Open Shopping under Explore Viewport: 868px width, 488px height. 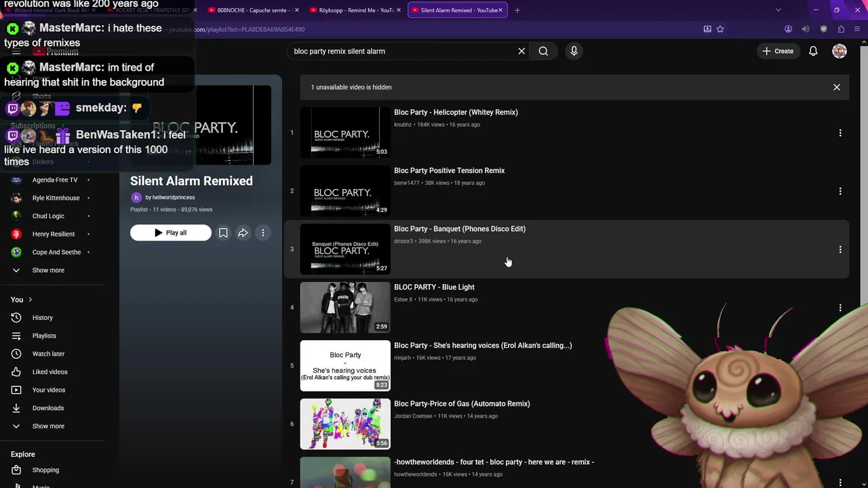coord(45,470)
